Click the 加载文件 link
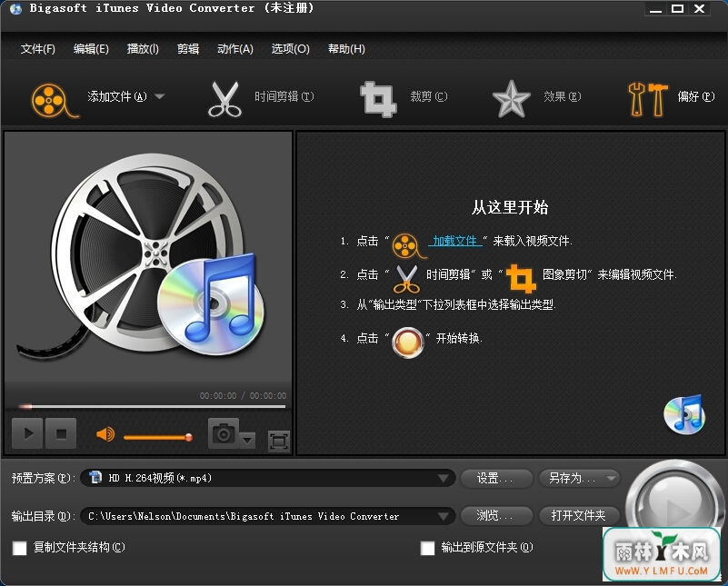This screenshot has width=728, height=586. click(455, 241)
